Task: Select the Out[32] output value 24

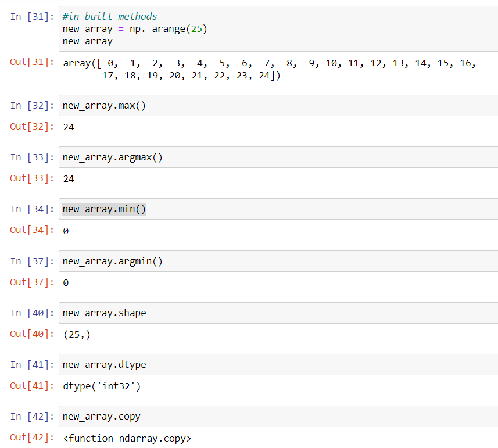Action: click(69, 127)
